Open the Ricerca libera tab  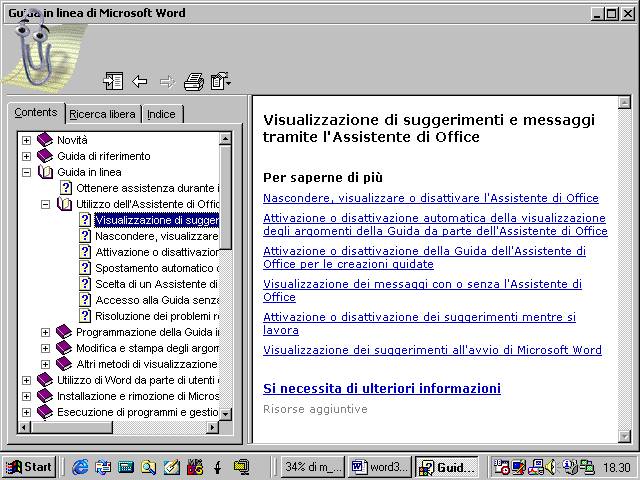coord(102,114)
